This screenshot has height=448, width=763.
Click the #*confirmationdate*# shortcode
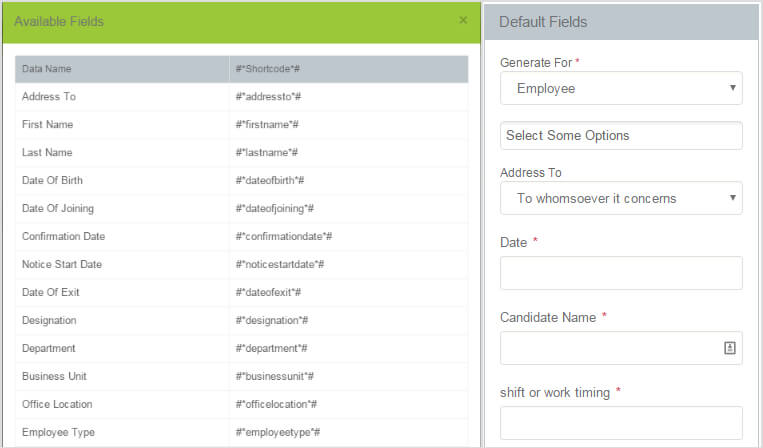click(284, 237)
